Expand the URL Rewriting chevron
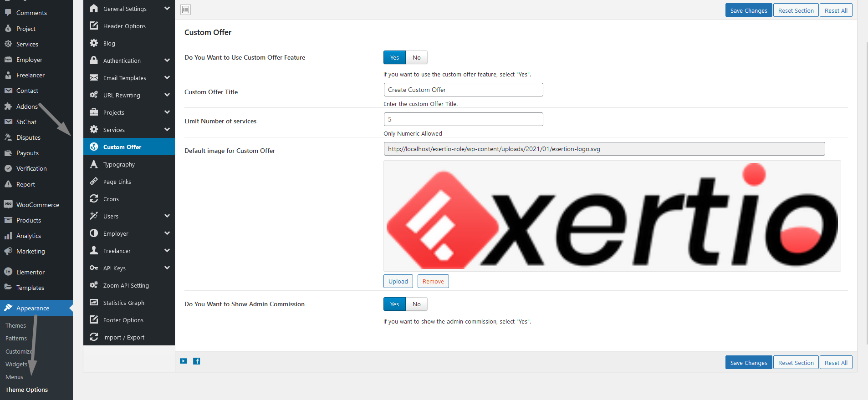This screenshot has height=400, width=868. pos(167,95)
